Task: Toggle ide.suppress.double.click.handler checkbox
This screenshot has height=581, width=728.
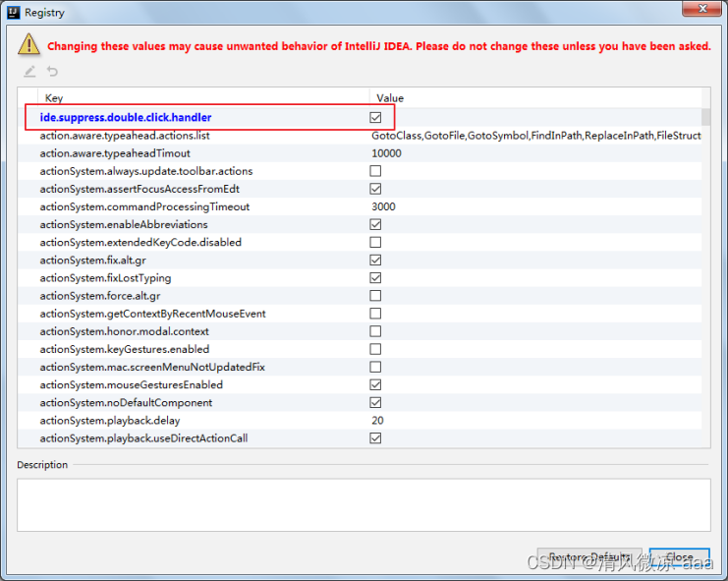Action: coord(375,118)
